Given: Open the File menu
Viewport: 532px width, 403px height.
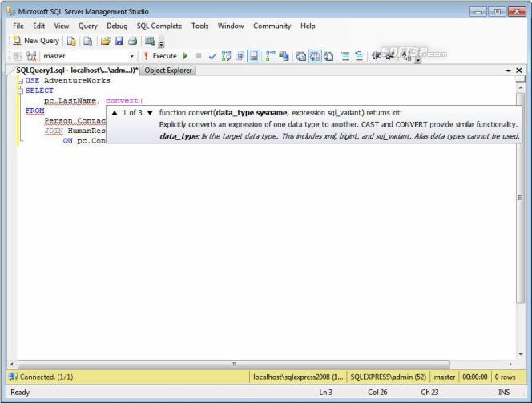Looking at the screenshot, I should click(x=18, y=26).
